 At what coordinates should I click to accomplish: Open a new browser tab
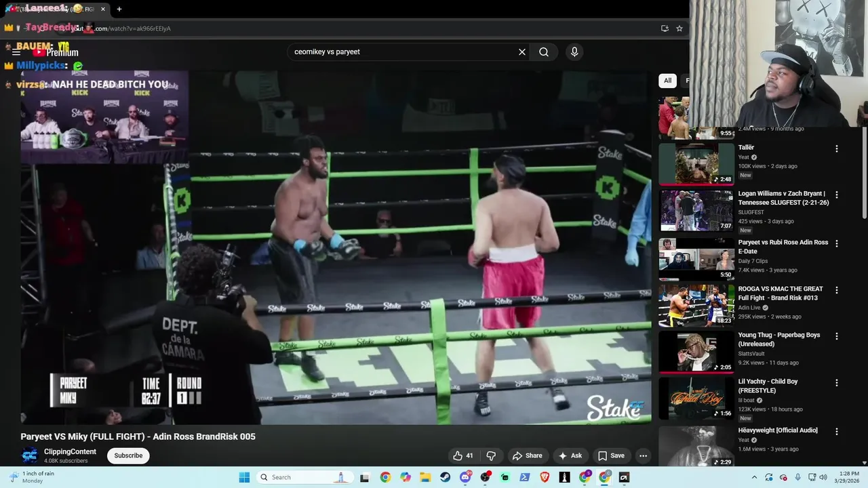pos(119,9)
